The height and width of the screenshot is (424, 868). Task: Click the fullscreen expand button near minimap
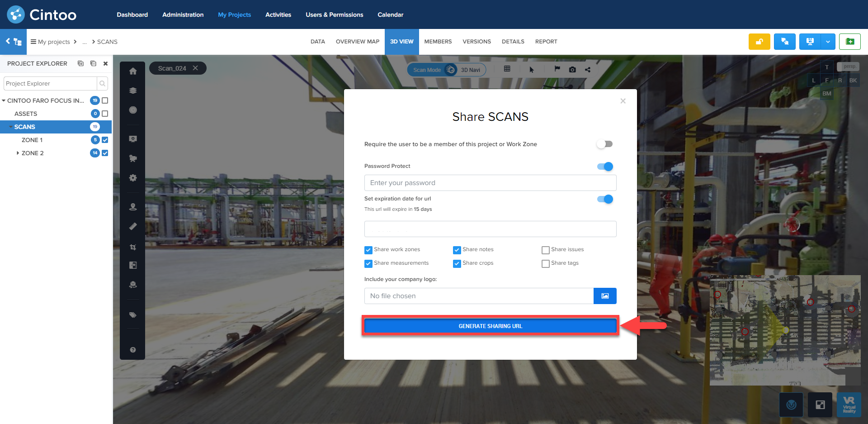[820, 405]
